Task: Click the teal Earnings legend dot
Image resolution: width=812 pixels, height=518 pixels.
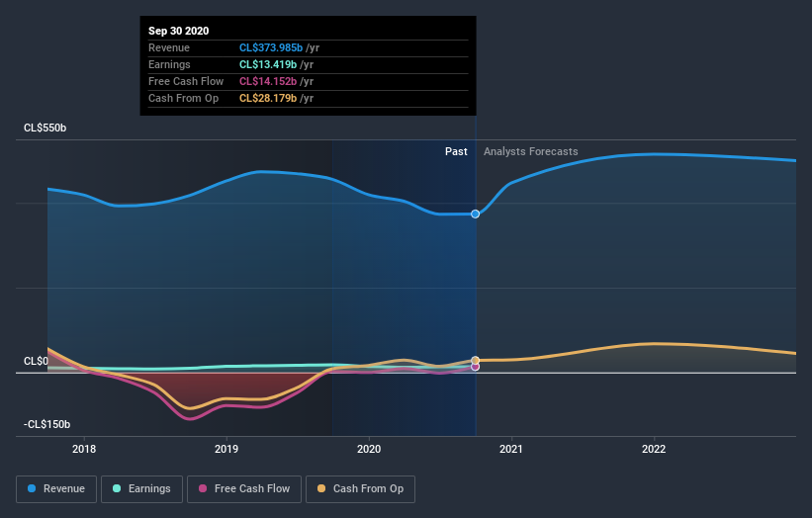Action: [117, 488]
